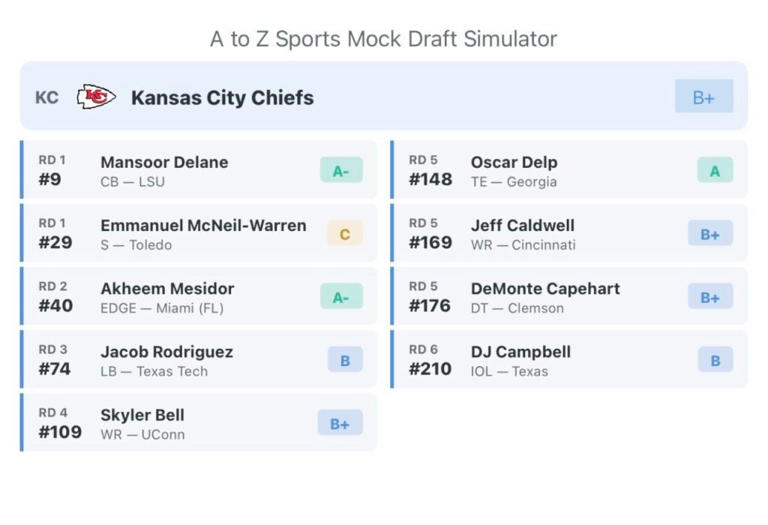The width and height of the screenshot is (768, 525).
Task: Select the #109 pick number
Action: 60,433
